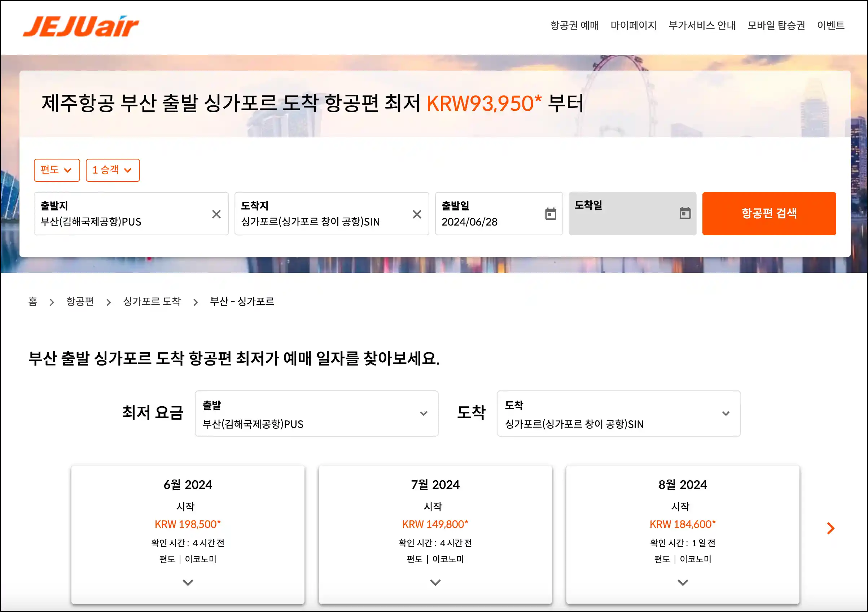The height and width of the screenshot is (612, 868).
Task: Click the 출발지 부산(김해국제공항)PUS input field
Action: 131,214
